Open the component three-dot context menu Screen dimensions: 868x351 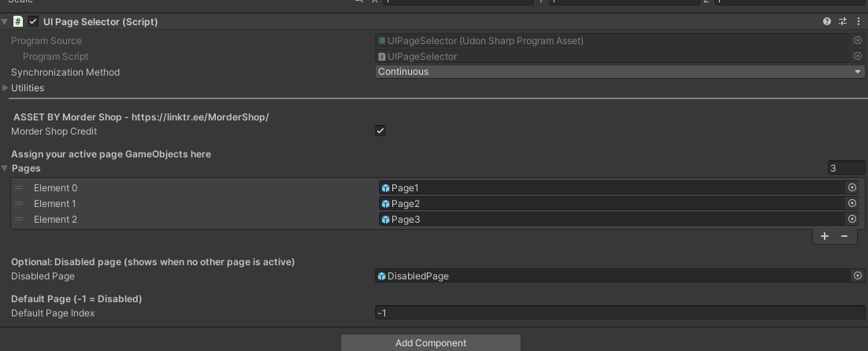click(857, 22)
